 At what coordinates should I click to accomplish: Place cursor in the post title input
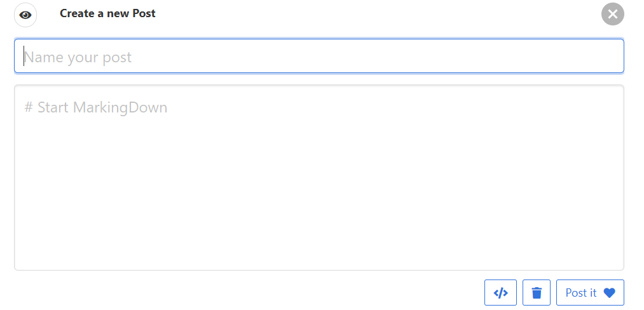[x=319, y=57]
